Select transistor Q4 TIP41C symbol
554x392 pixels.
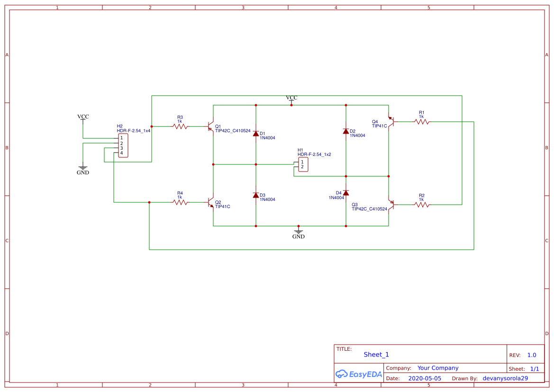pos(391,122)
